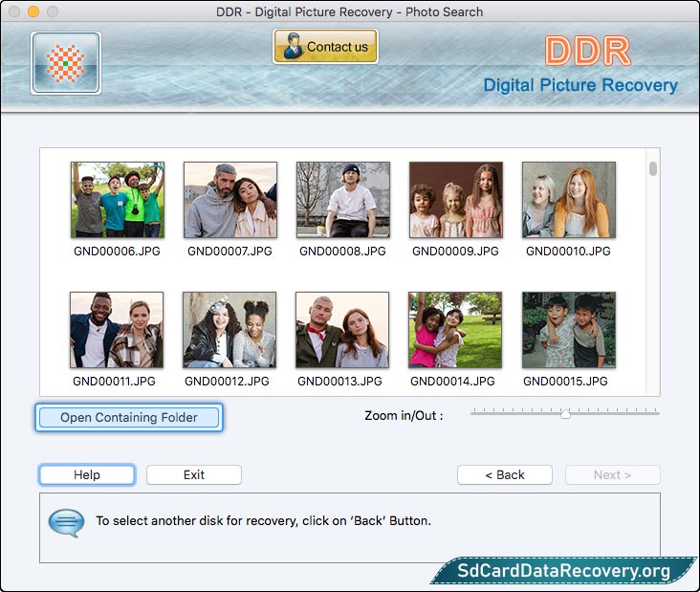Select the GND00011.JPG photo
Viewport: 700px width, 592px height.
tap(117, 330)
